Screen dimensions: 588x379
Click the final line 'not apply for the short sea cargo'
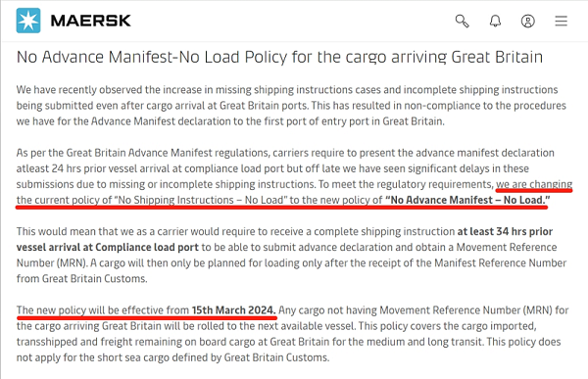[x=172, y=357]
